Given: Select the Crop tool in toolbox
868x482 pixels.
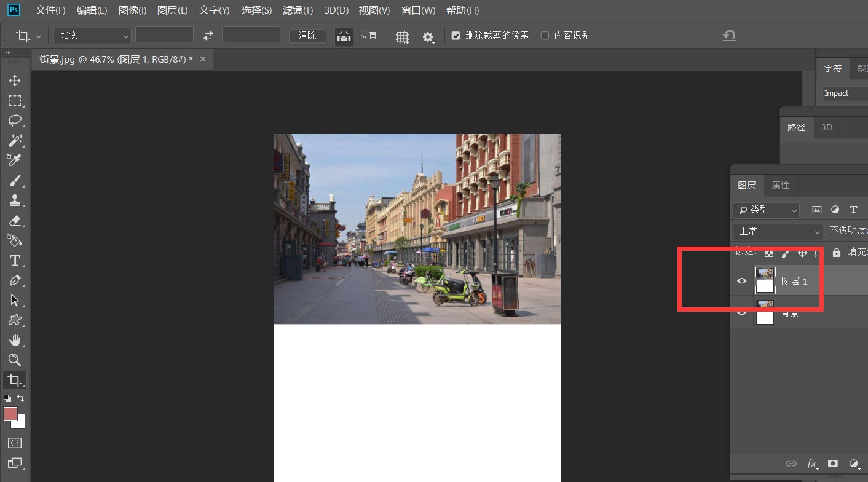Looking at the screenshot, I should click(15, 380).
